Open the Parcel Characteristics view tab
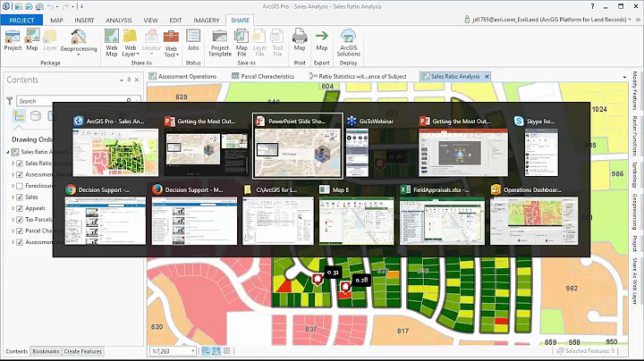The image size is (644, 361). [x=263, y=76]
